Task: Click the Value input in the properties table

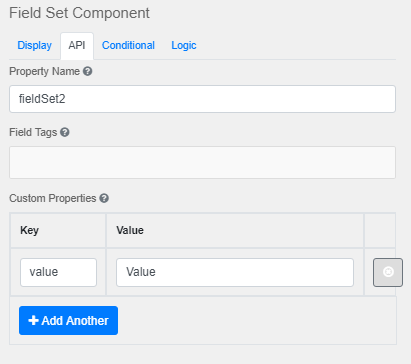Action: [235, 272]
